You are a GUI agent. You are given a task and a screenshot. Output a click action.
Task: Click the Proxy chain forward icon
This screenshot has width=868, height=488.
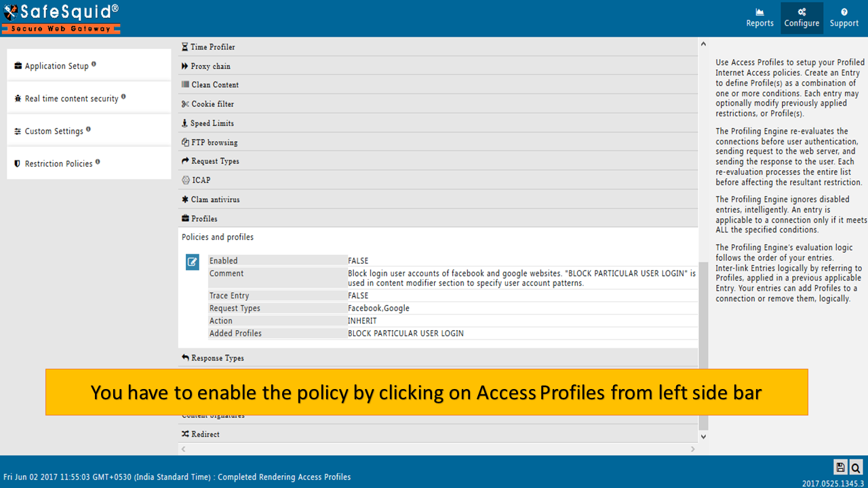[x=185, y=66]
